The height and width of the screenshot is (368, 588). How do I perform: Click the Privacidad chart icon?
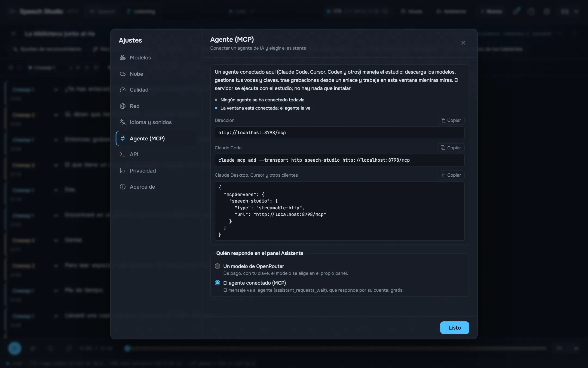pos(123,171)
